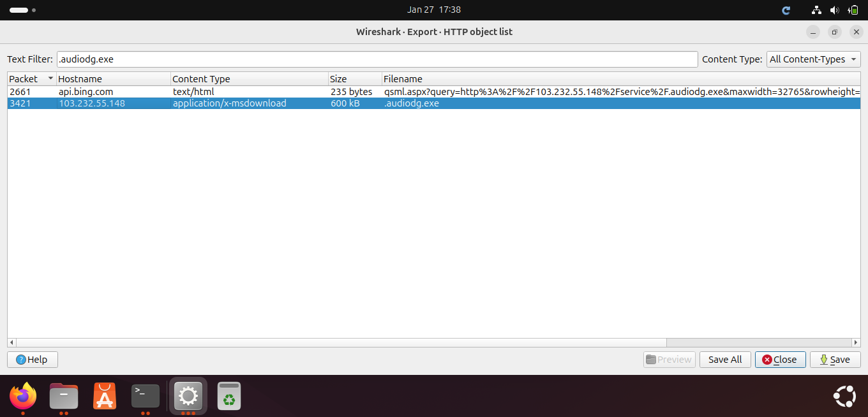Open the Trash dock icon
Viewport: 868px width, 417px height.
[x=229, y=396]
